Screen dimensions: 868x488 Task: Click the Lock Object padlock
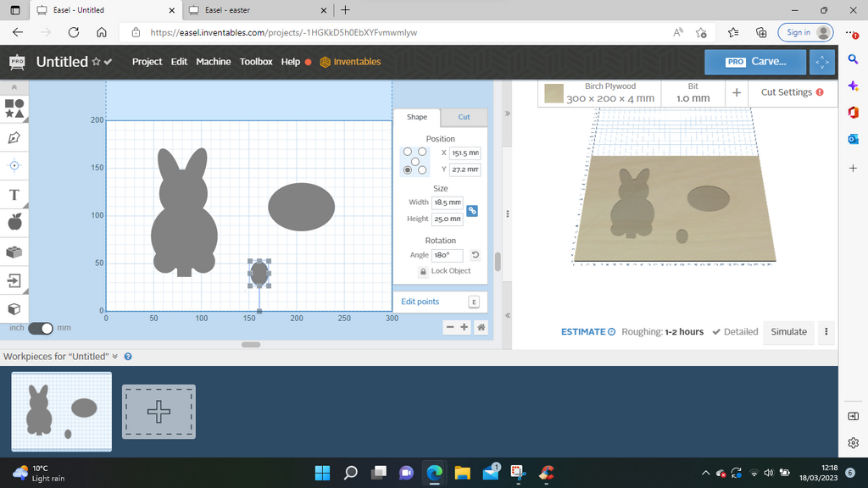(x=423, y=271)
